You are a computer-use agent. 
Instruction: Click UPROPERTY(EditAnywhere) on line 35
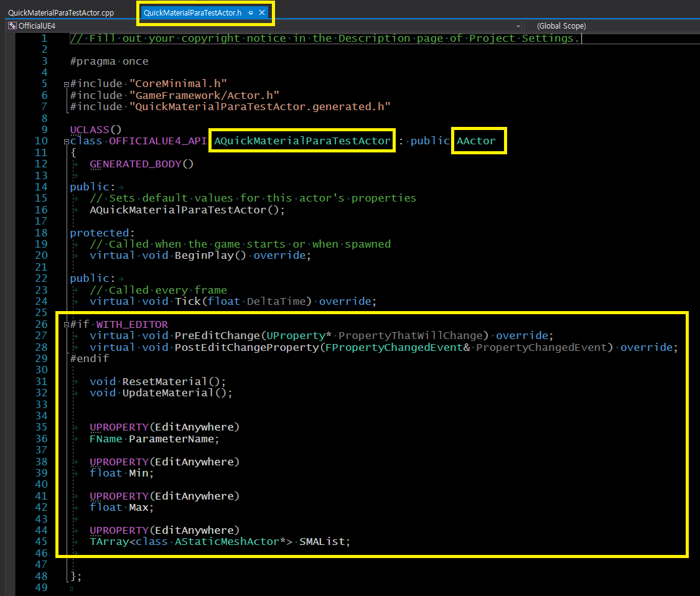[x=165, y=427]
